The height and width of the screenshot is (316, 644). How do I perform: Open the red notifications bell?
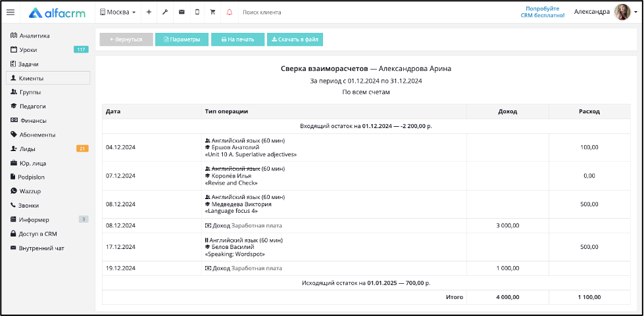pos(229,12)
